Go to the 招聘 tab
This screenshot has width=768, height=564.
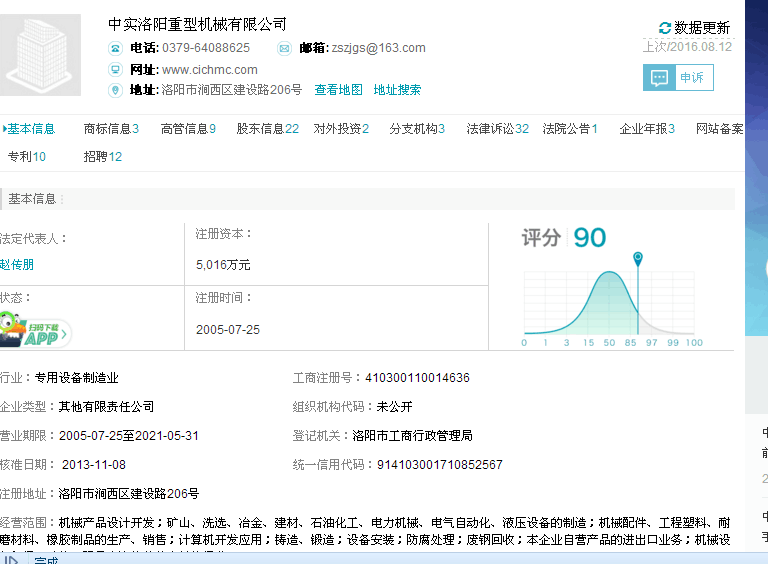pyautogui.click(x=102, y=157)
